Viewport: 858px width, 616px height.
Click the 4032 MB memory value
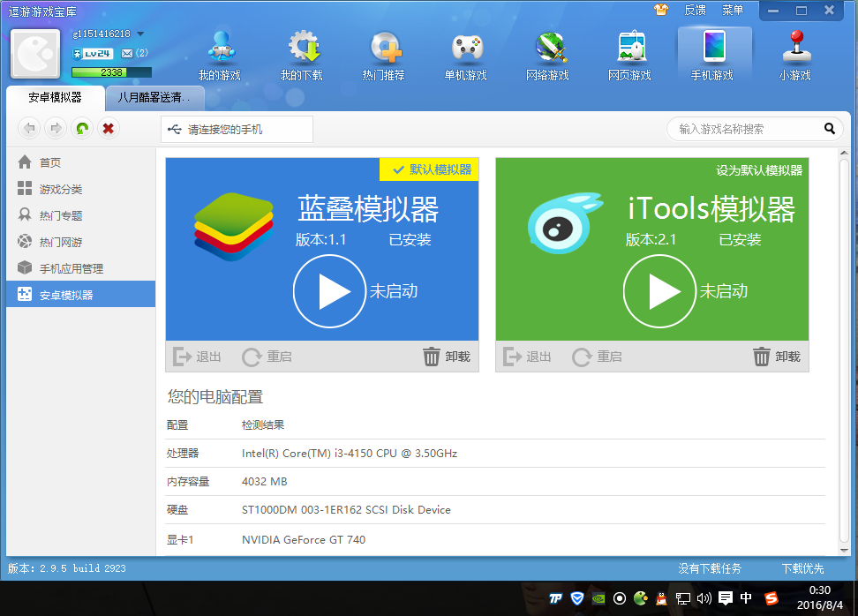(264, 482)
